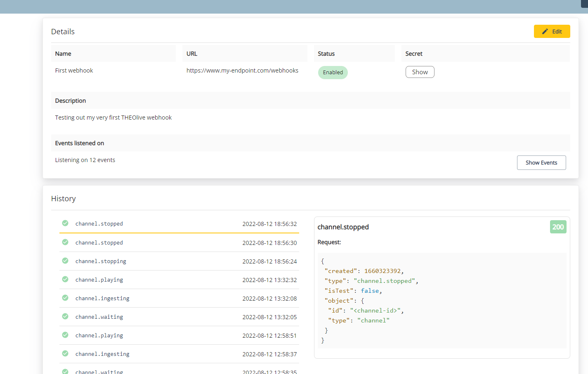Click check icon next to channel.ingesting 13:32:08

[x=65, y=298]
